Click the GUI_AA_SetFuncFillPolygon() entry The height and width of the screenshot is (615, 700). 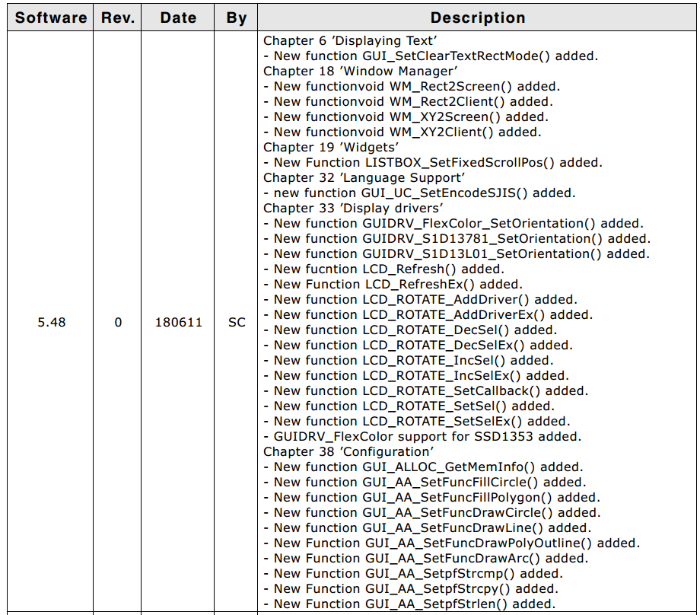pyautogui.click(x=431, y=496)
